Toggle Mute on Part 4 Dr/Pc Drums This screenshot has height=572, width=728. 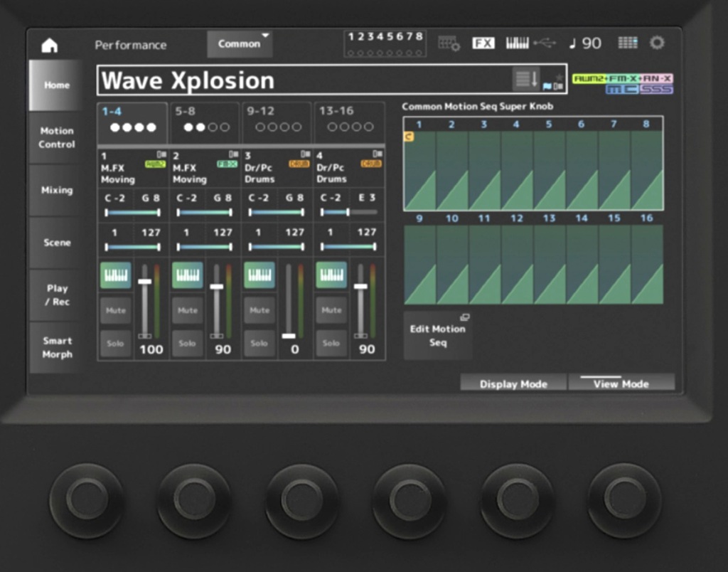331,310
